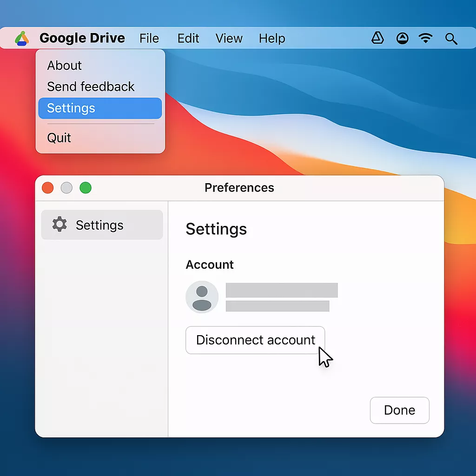Quit Google Drive via the menu

59,138
